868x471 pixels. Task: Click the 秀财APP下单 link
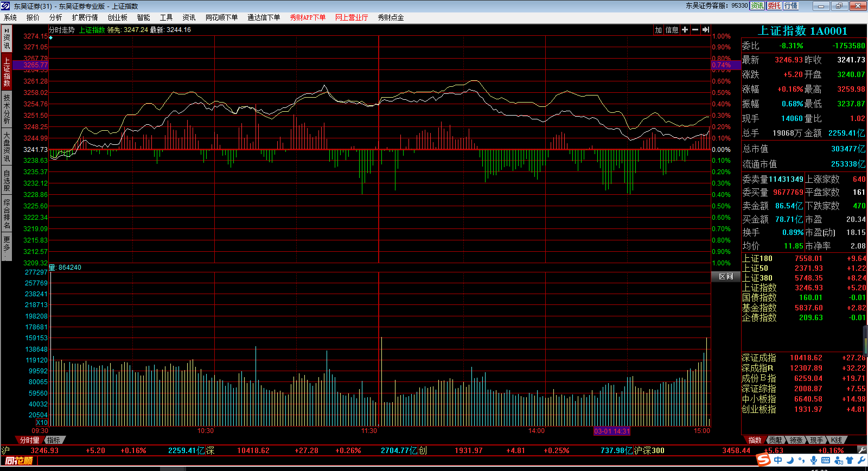308,17
